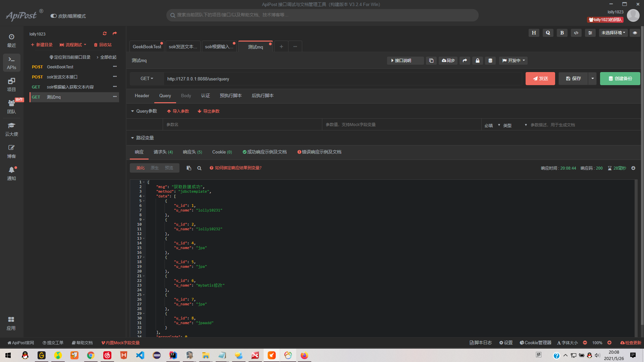
Task: Open the GET method dropdown
Action: [147, 78]
